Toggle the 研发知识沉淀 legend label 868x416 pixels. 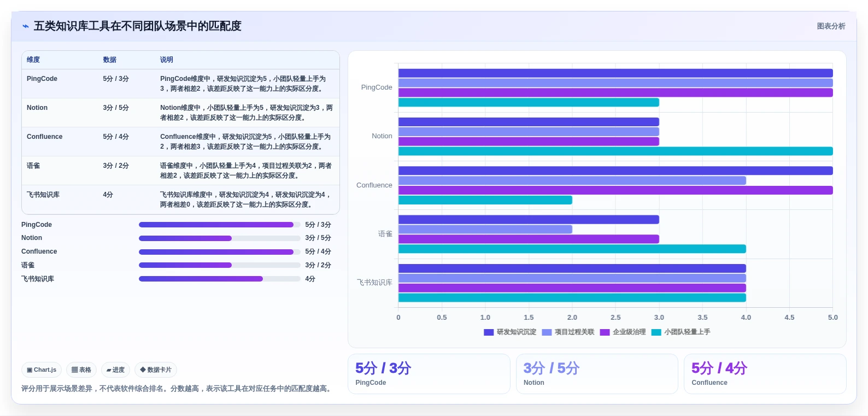[517, 332]
